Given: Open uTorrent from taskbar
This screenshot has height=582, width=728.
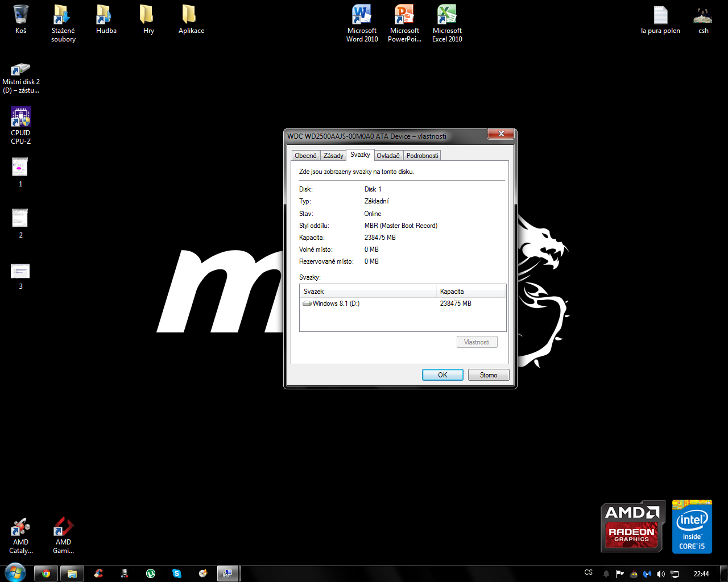Looking at the screenshot, I should pos(151,573).
